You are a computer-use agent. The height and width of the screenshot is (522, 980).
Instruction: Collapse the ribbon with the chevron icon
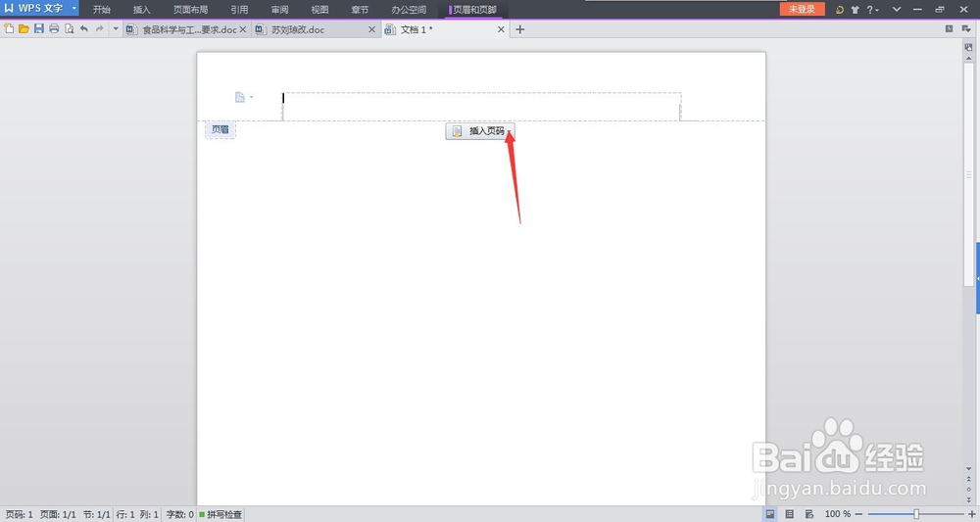(x=897, y=10)
